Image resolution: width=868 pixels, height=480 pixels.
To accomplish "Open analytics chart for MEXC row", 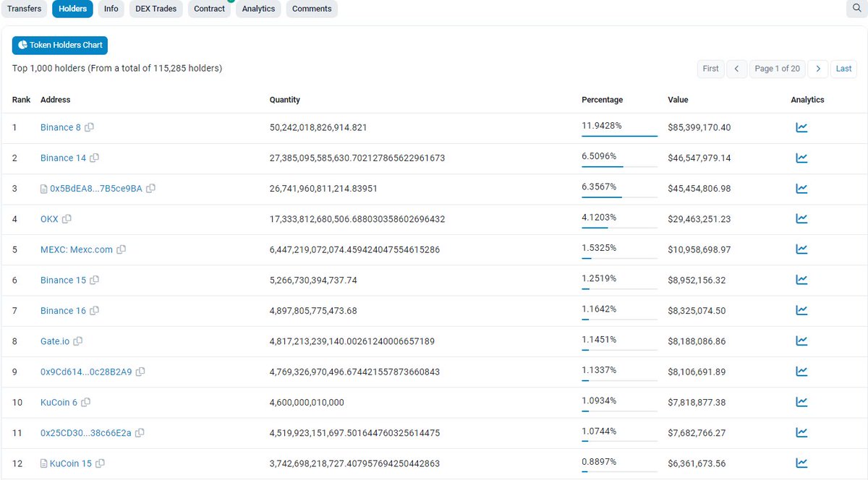I will pyautogui.click(x=801, y=249).
